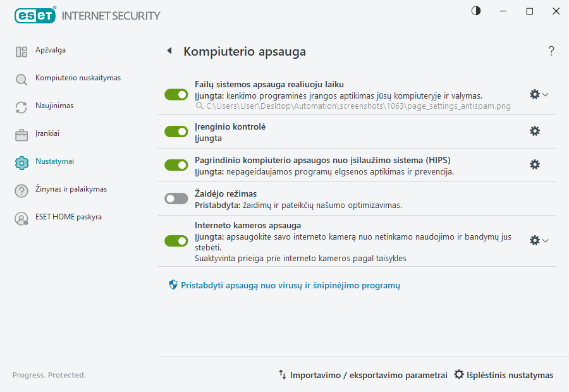
Task: Select Žinynas ir palaikymas menu item
Action: (71, 190)
